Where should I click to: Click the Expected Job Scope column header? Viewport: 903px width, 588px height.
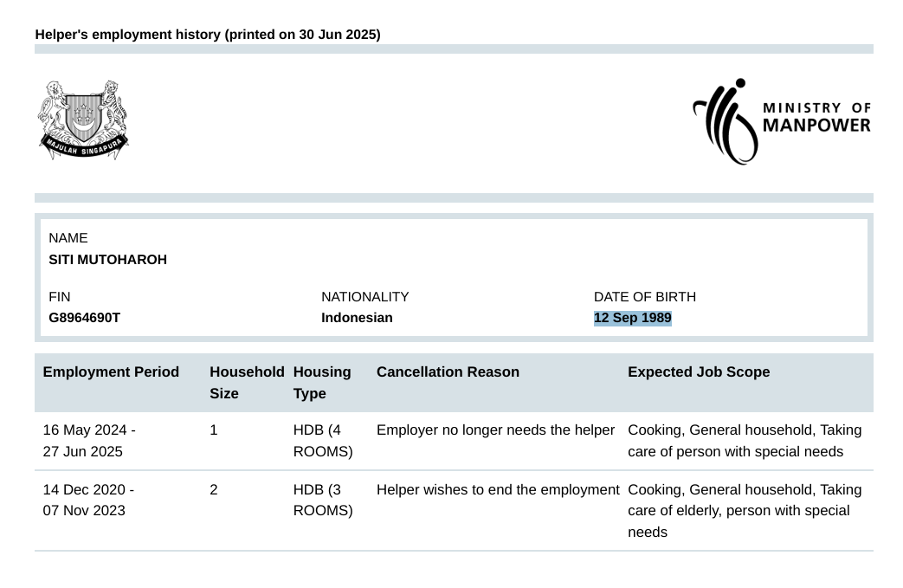tap(698, 372)
